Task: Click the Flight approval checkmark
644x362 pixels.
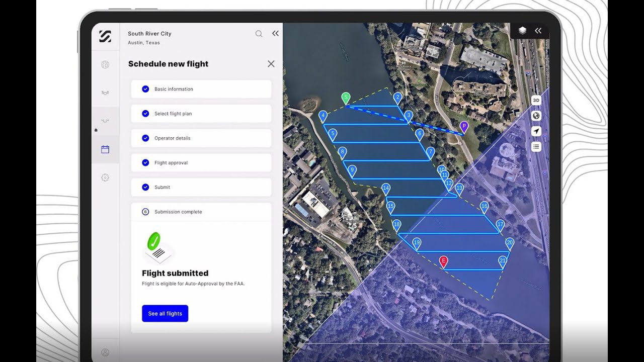Action: click(x=145, y=163)
